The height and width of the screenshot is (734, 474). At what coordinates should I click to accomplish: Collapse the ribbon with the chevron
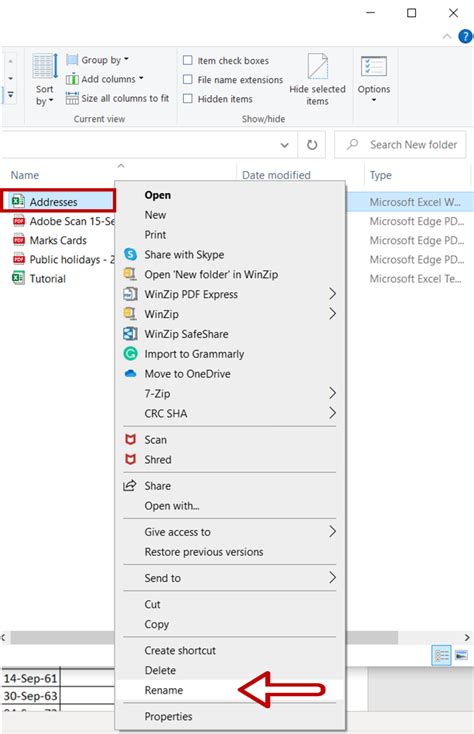point(447,36)
